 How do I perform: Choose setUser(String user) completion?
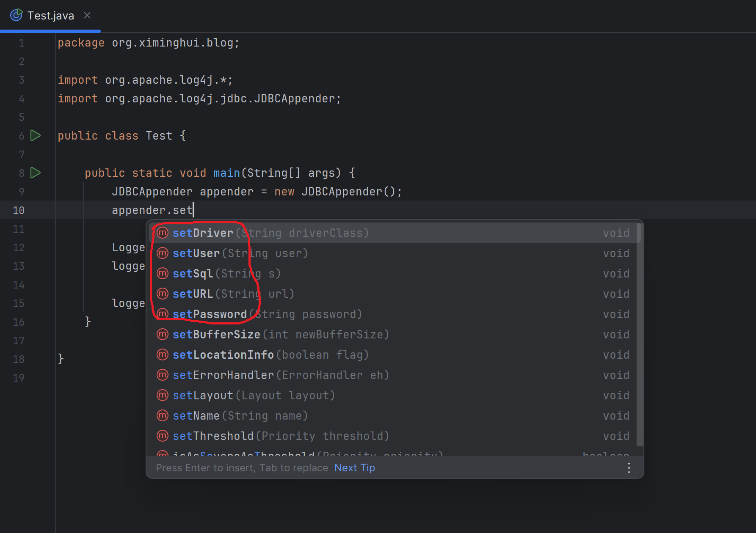(395, 253)
